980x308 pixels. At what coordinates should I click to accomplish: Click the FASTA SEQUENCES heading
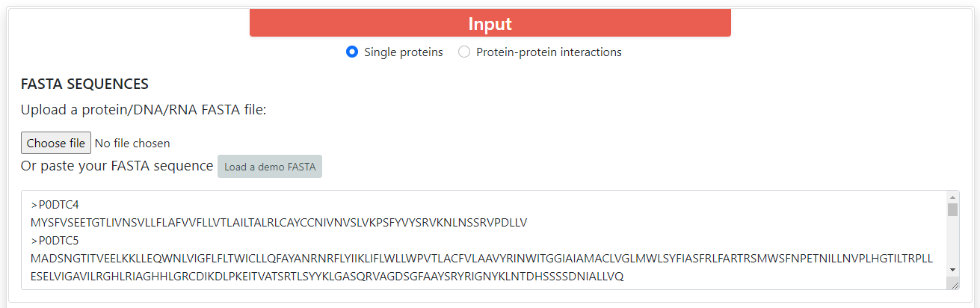click(x=84, y=84)
